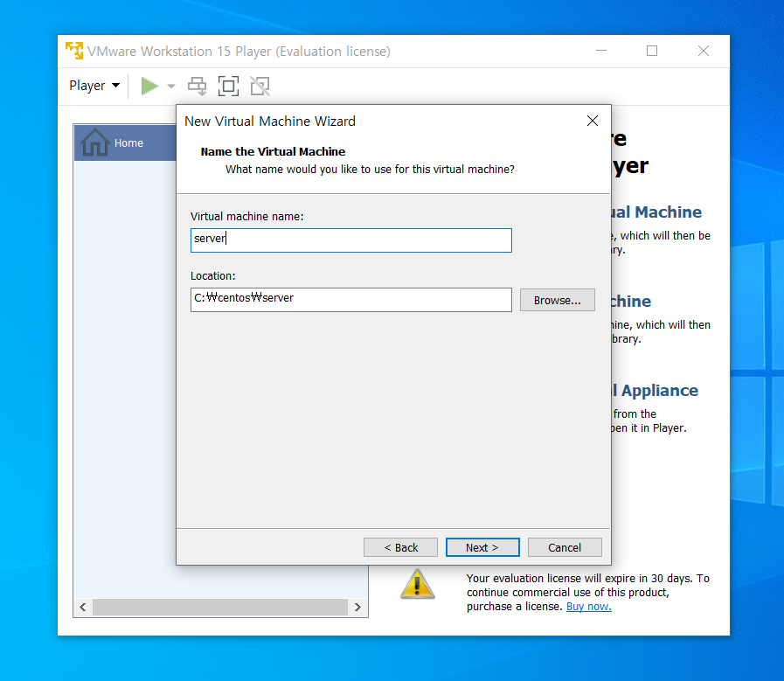Enter full screen mode icon
Screen dimensions: 784x681
tap(228, 86)
